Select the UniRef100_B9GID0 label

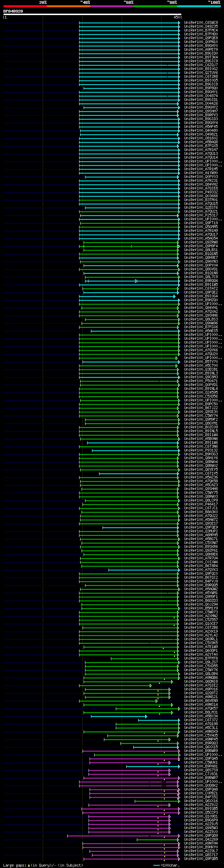[201, 53]
